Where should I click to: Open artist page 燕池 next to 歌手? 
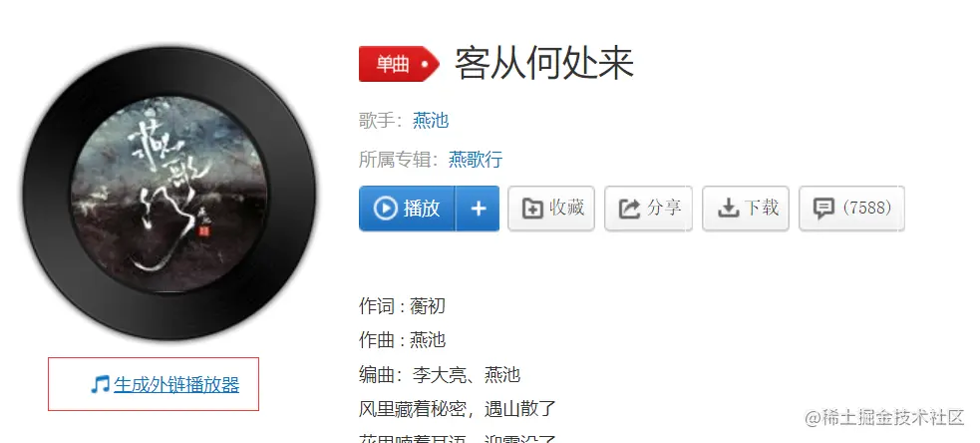tap(431, 120)
